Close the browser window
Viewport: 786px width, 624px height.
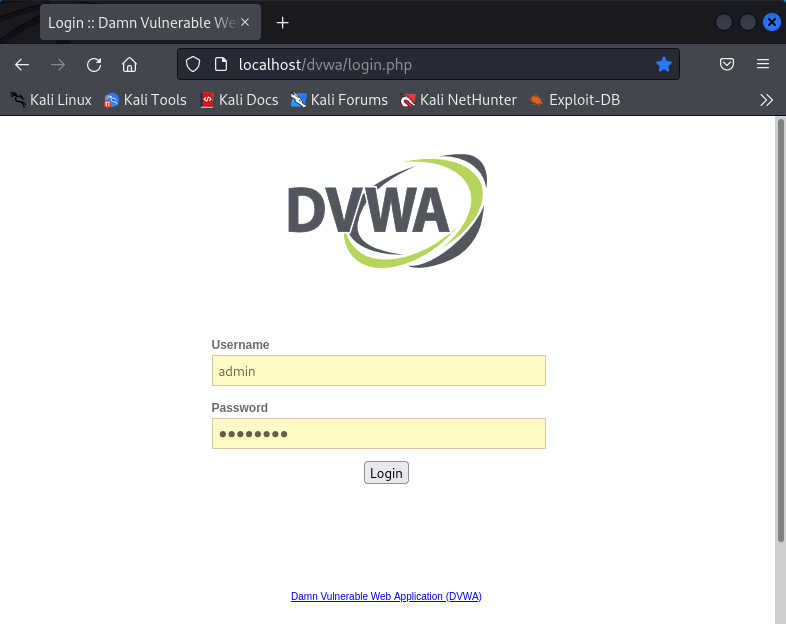click(x=772, y=22)
